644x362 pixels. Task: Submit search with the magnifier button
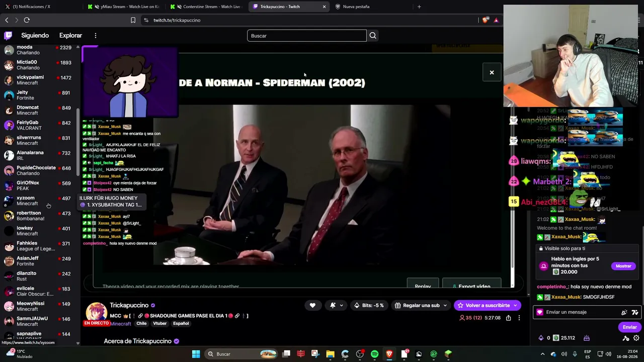373,36
